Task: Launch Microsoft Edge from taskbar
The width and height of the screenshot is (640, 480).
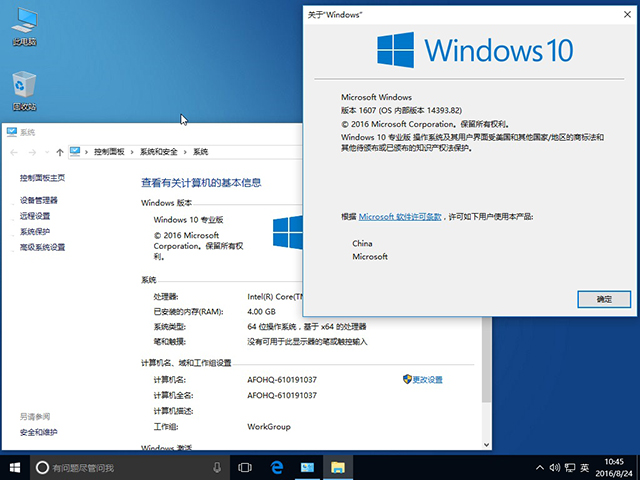Action: 277,467
